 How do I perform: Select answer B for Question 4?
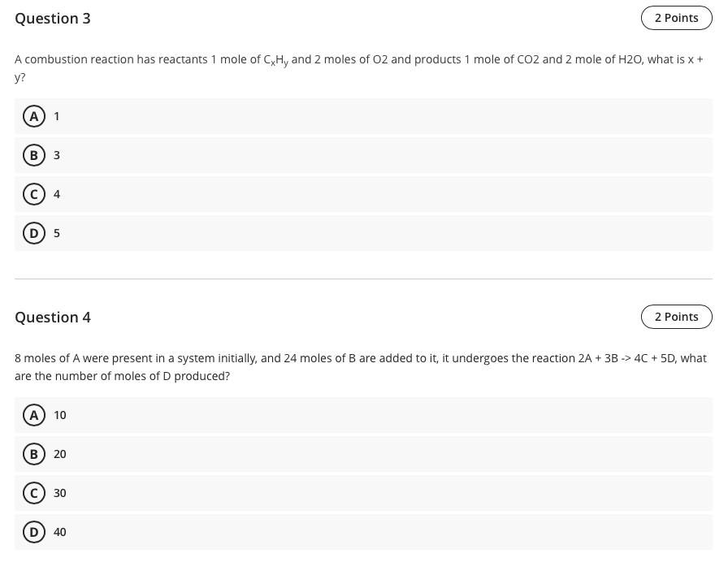pyautogui.click(x=34, y=454)
